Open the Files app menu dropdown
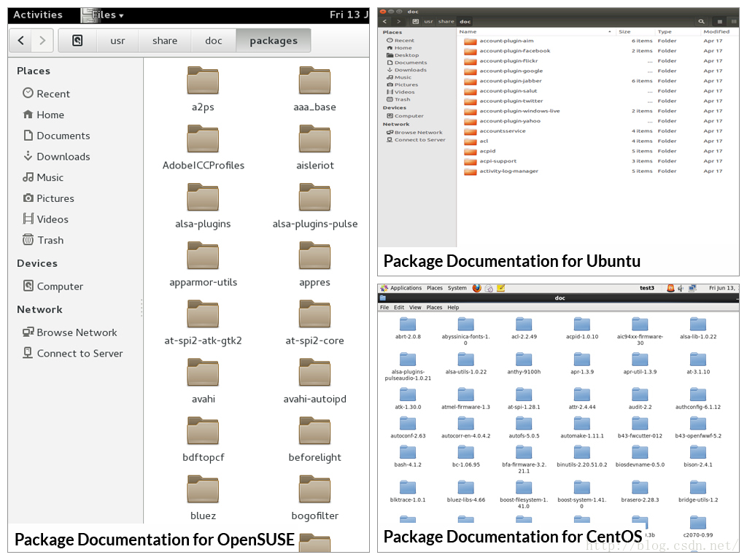Screen dimensions: 747x560 click(x=104, y=15)
